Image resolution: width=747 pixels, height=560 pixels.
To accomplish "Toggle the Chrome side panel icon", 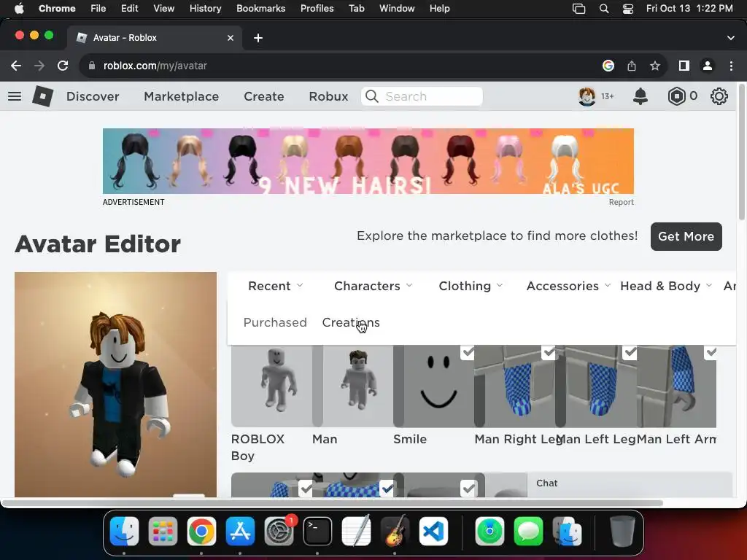I will [684, 66].
